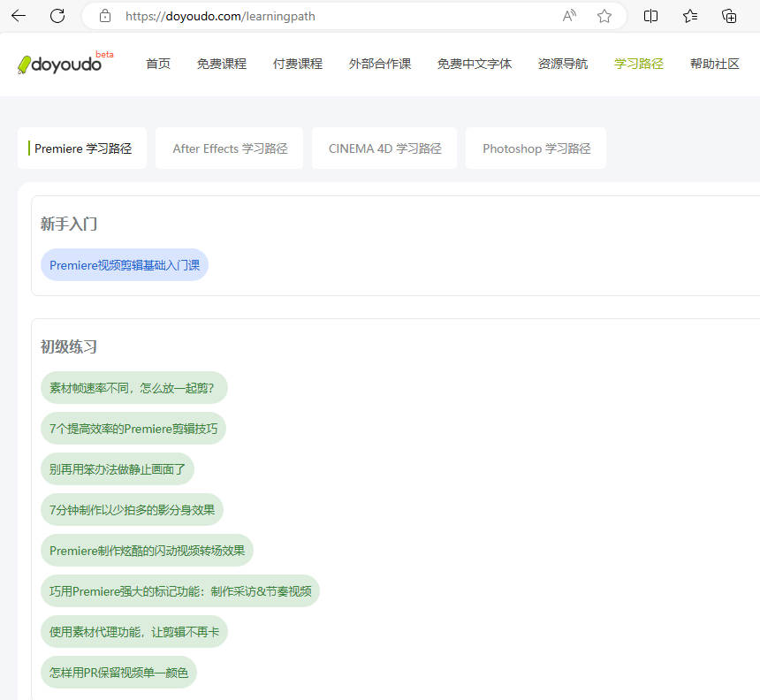The height and width of the screenshot is (700, 760).
Task: Open 免费课程 menu item
Action: pos(222,64)
